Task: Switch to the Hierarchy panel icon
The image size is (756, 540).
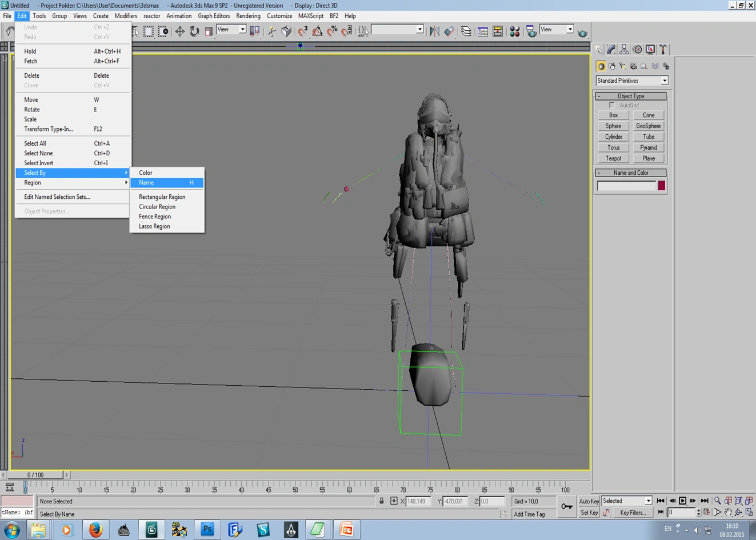Action: pyautogui.click(x=624, y=50)
